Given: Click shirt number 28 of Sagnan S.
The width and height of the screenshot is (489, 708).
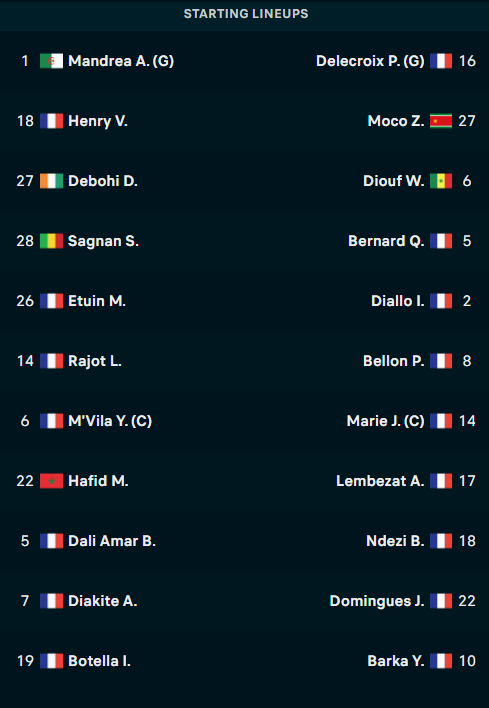Looking at the screenshot, I should pyautogui.click(x=25, y=241).
